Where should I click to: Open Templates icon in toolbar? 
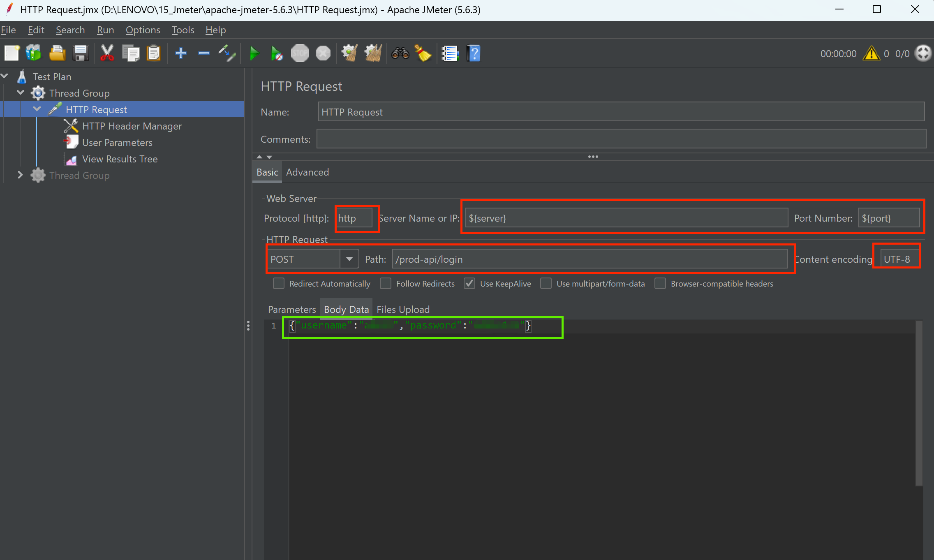pyautogui.click(x=34, y=53)
